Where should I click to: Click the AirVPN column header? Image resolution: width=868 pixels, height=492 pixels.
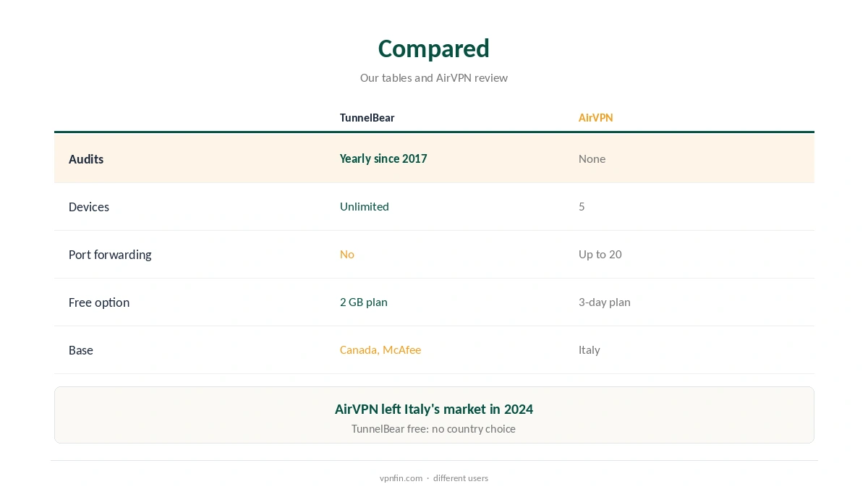pyautogui.click(x=595, y=117)
